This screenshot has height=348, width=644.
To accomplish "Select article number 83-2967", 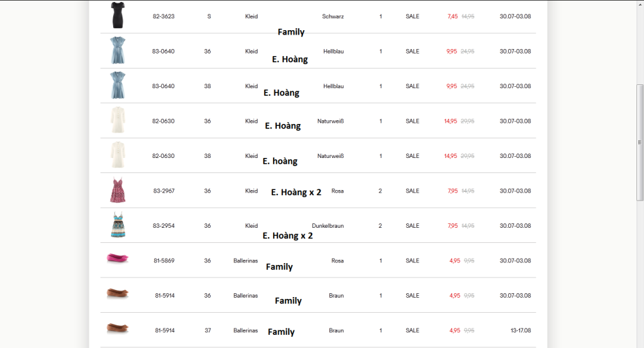I will tap(164, 191).
